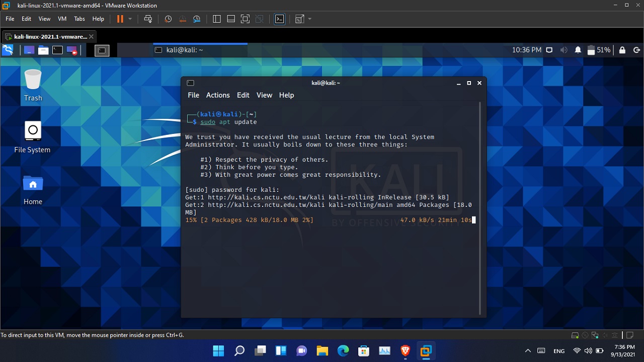The image size is (644, 362).
Task: Open the snapshot manager
Action: (196, 19)
